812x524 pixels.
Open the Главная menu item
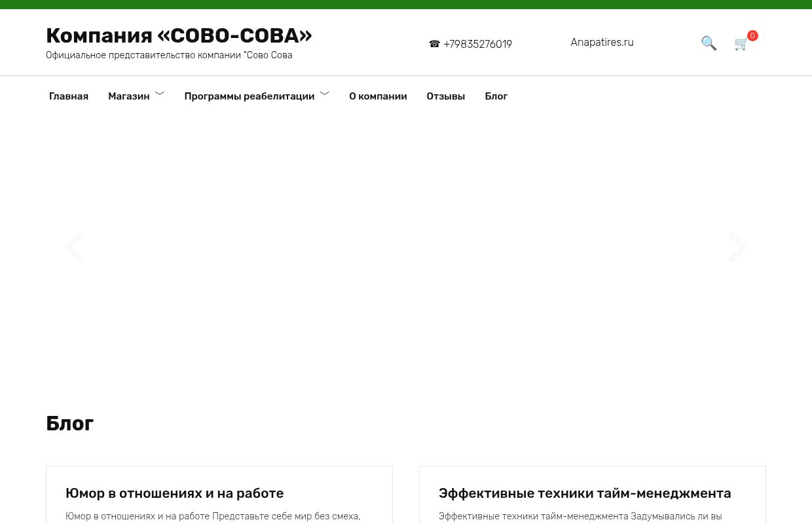click(x=68, y=96)
